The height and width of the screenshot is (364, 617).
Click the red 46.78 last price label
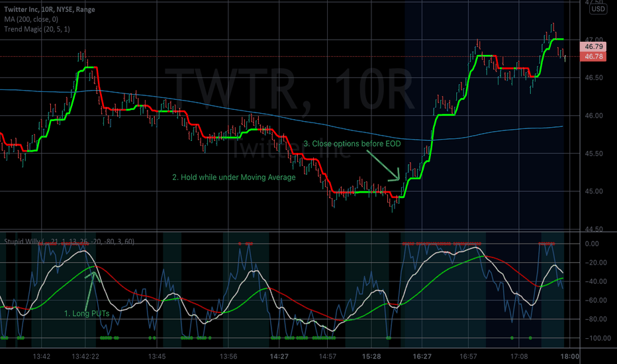pos(593,57)
